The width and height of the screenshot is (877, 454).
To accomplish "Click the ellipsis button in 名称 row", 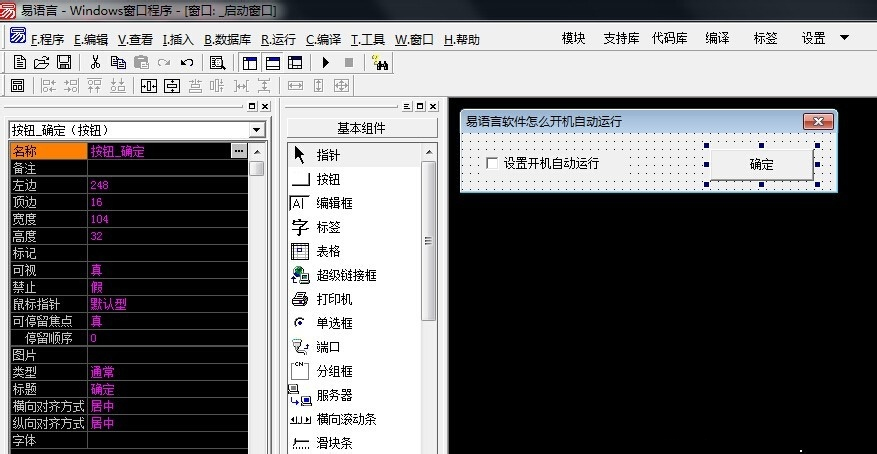I will click(x=239, y=151).
